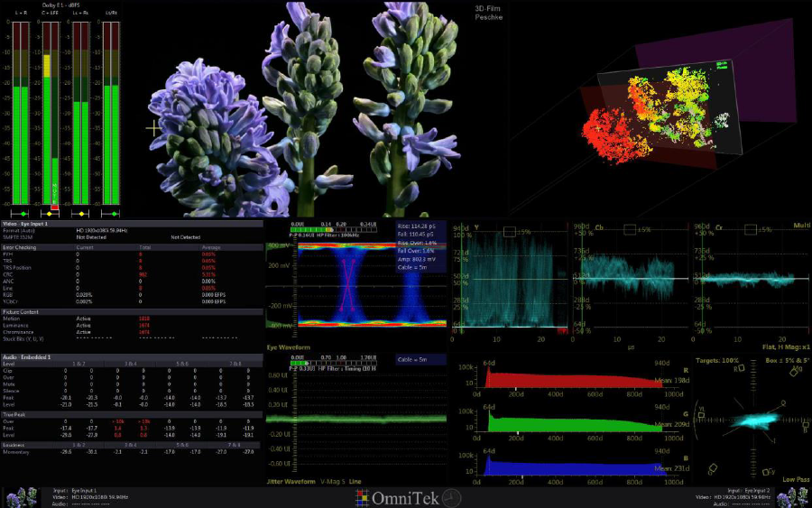This screenshot has width=812, height=508.
Task: Click the Error Checking section header
Action: click(x=133, y=247)
